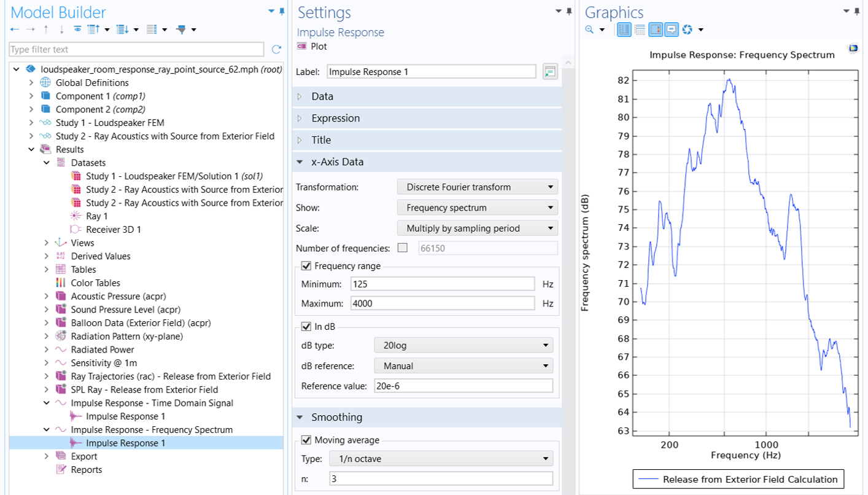Click the Expand All list icon

[x=122, y=29]
